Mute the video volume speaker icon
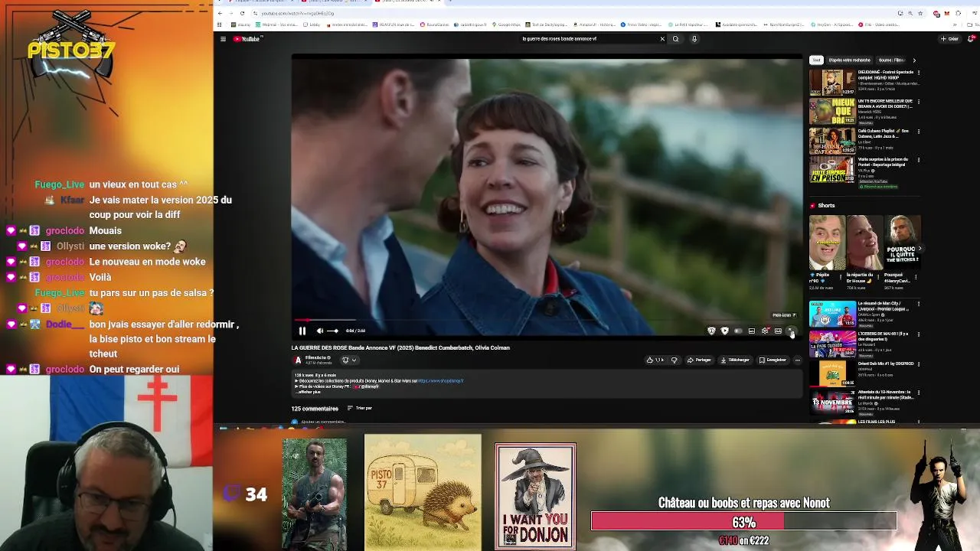980x551 pixels. coord(320,331)
